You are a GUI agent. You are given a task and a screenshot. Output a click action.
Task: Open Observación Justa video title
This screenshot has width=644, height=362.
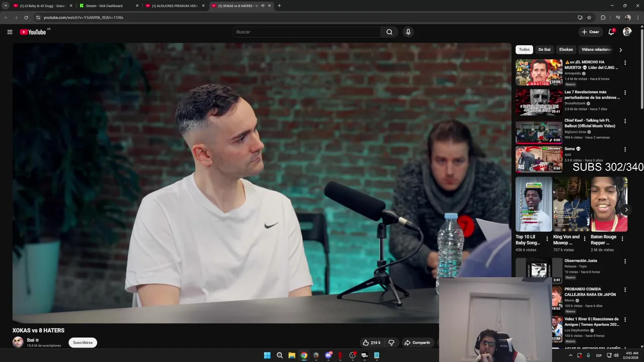click(x=581, y=261)
